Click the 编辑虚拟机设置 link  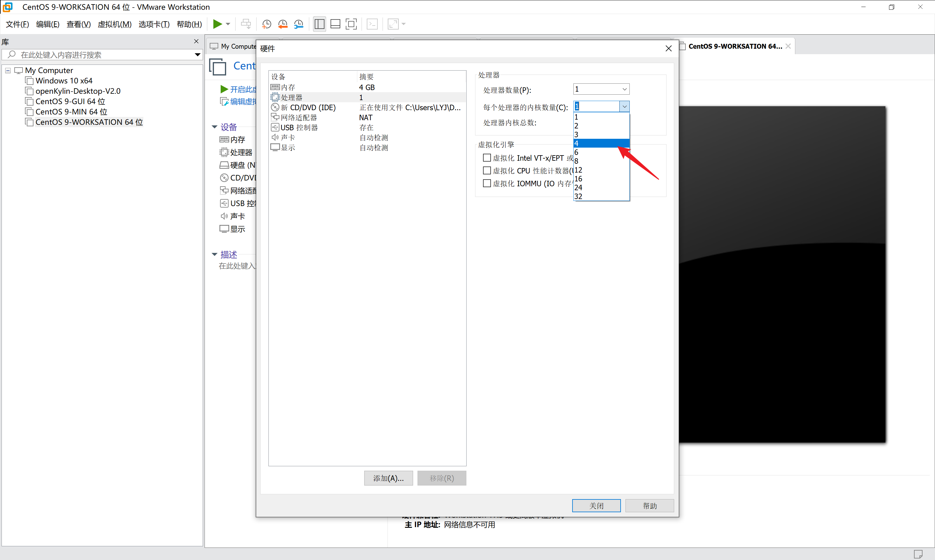click(243, 102)
